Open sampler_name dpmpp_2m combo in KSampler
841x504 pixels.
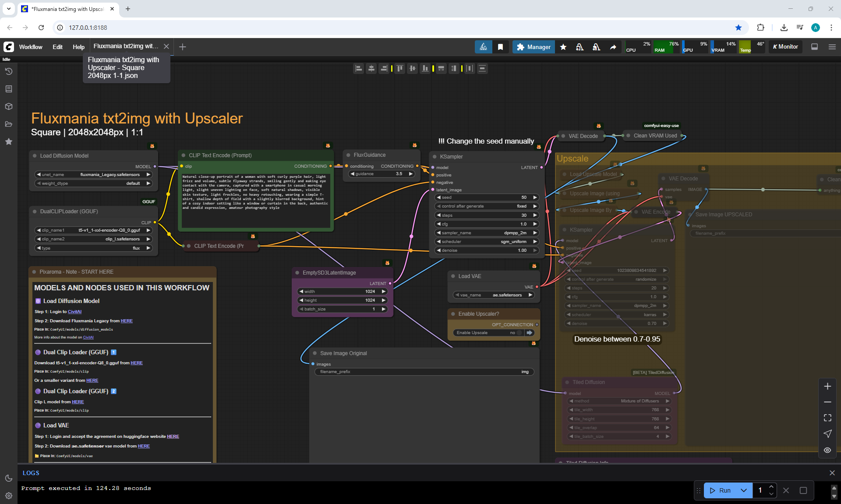(x=486, y=233)
